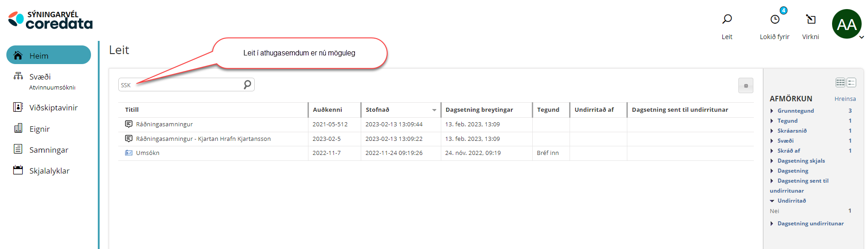
Task: Collapse the Undirritað filter
Action: [791, 201]
